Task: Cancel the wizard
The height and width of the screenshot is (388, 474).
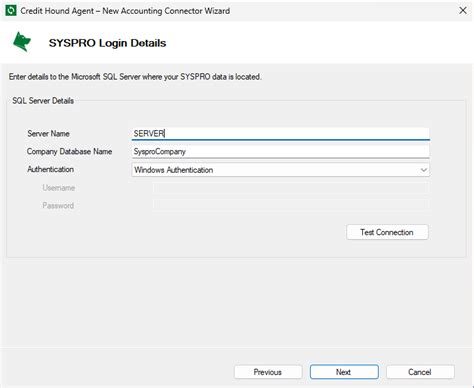Action: pyautogui.click(x=420, y=372)
